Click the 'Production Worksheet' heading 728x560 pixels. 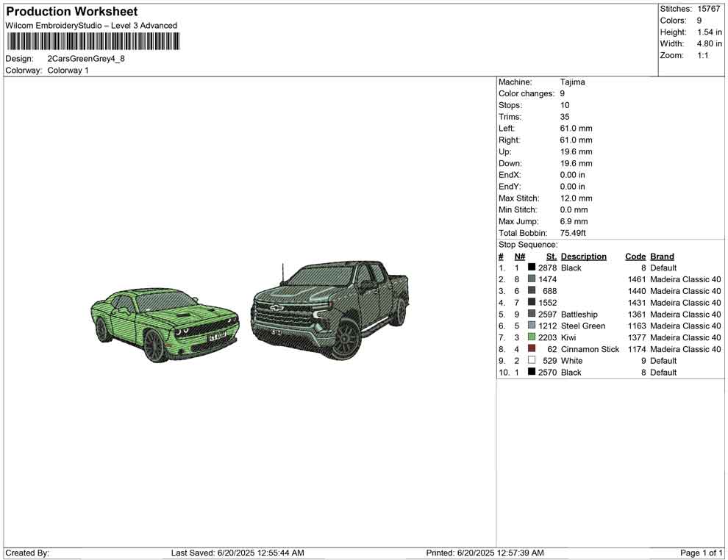tap(72, 12)
